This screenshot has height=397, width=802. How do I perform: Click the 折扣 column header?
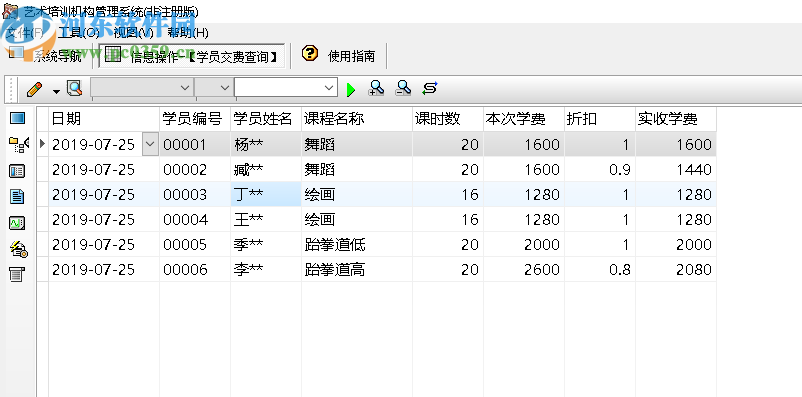pos(600,119)
